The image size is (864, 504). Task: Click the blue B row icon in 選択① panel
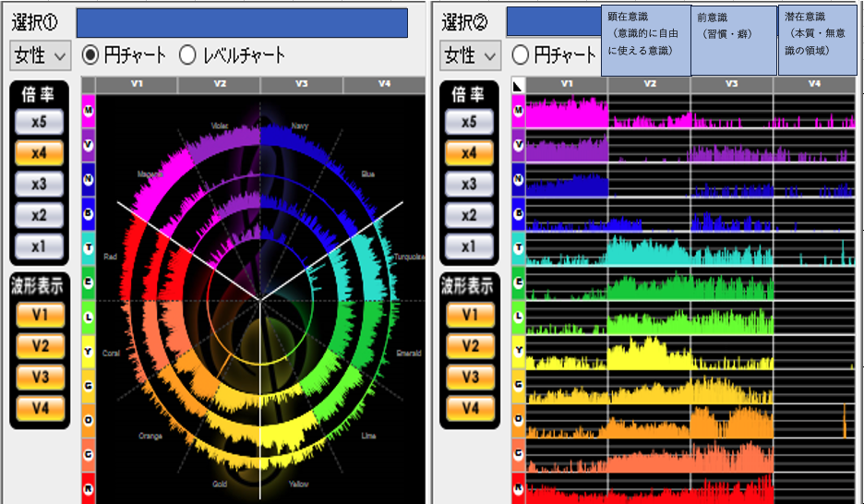(89, 214)
